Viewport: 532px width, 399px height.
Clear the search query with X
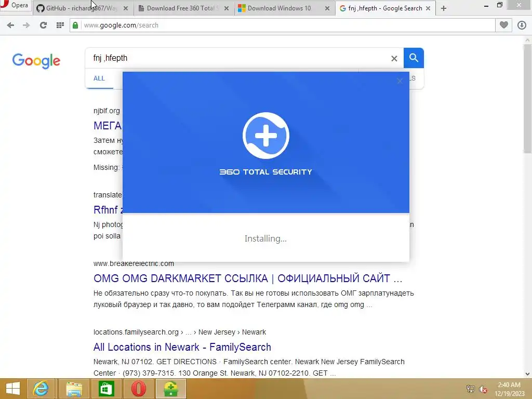[x=394, y=58]
